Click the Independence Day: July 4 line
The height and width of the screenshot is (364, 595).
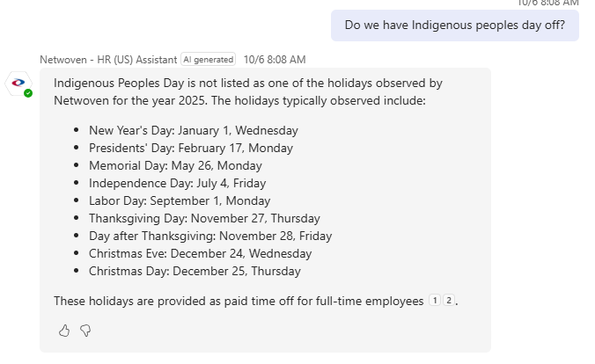(177, 183)
